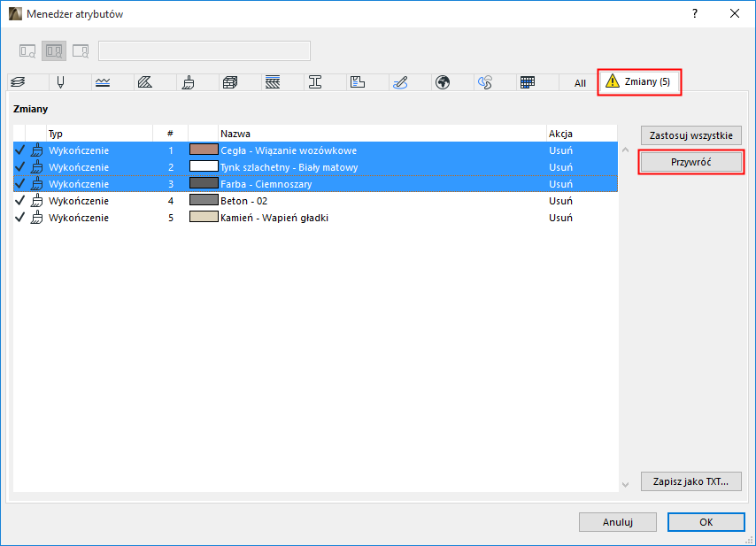
Task: Sort by the Nazwa column header
Action: (x=382, y=134)
